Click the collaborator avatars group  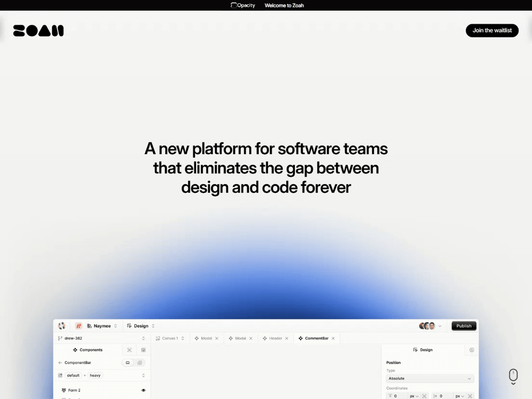[427, 326]
